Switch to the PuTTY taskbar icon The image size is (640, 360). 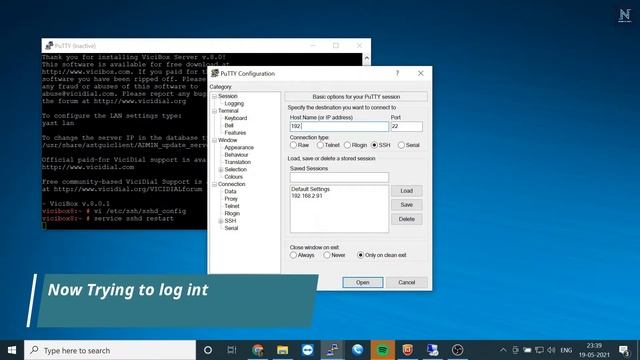pyautogui.click(x=333, y=350)
